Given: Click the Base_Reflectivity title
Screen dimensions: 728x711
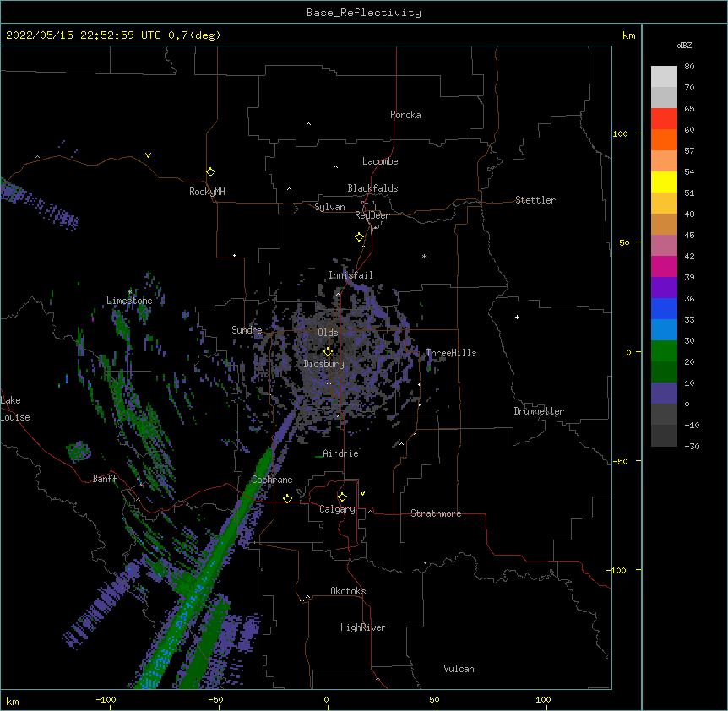Looking at the screenshot, I should point(364,13).
